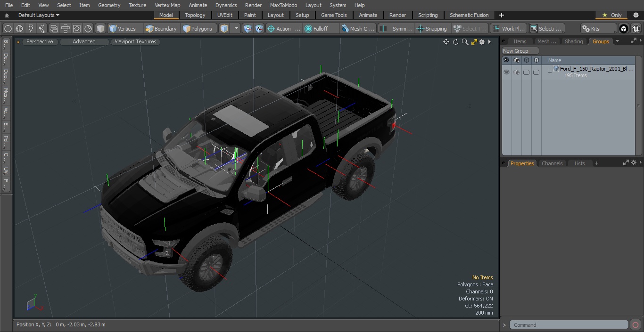Toggle Snapping

(x=432, y=29)
